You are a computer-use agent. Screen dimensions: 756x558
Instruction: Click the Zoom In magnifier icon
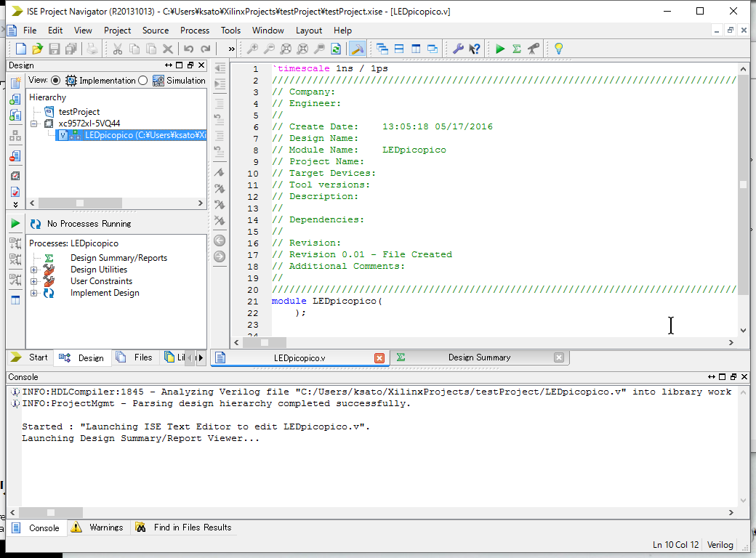(252, 49)
